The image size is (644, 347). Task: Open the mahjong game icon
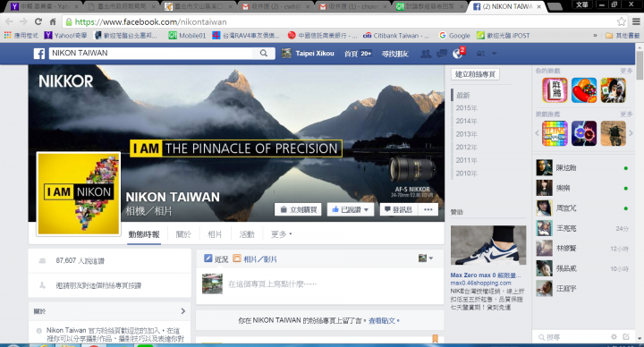[x=555, y=90]
